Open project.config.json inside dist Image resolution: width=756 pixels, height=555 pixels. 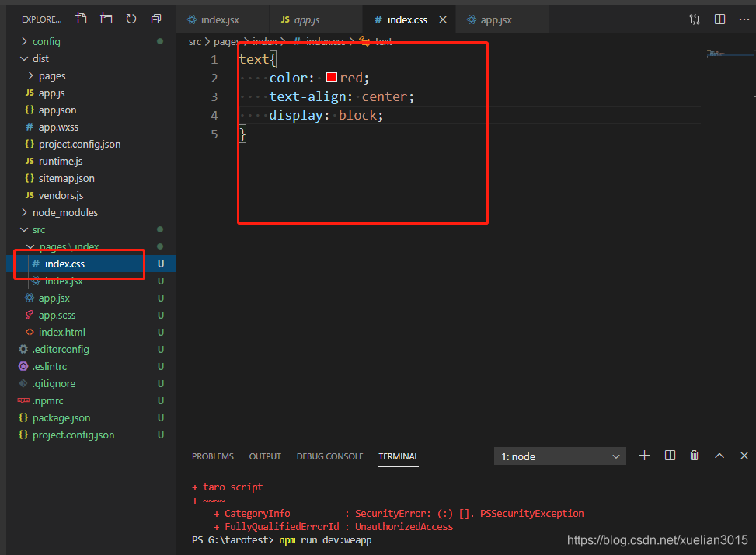[x=92, y=144]
